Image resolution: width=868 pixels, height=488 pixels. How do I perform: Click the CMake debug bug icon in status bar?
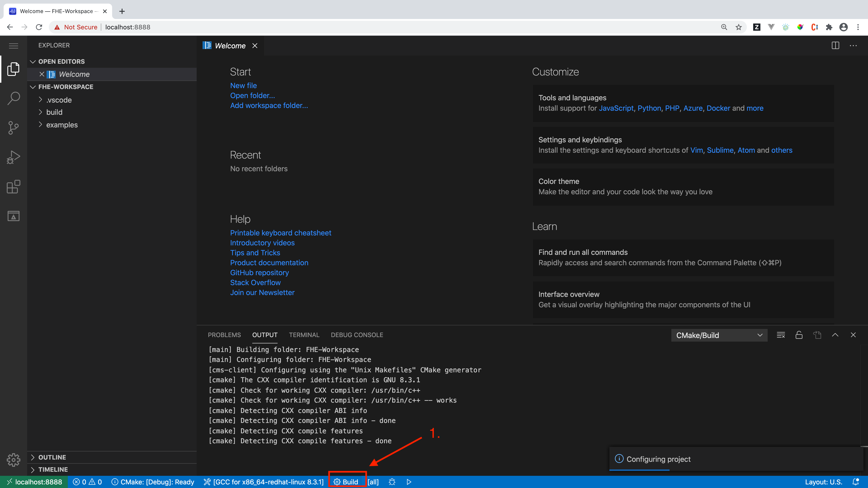tap(392, 482)
